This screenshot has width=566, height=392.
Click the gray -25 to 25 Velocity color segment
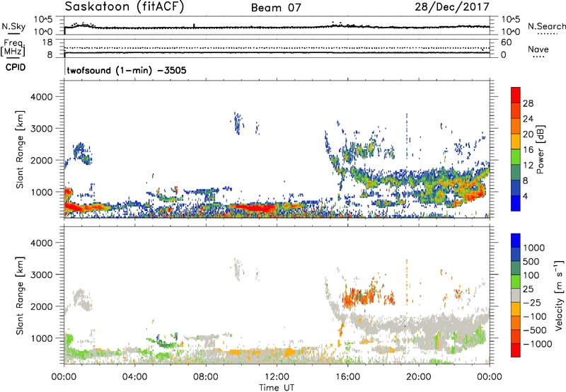pyautogui.click(x=516, y=295)
